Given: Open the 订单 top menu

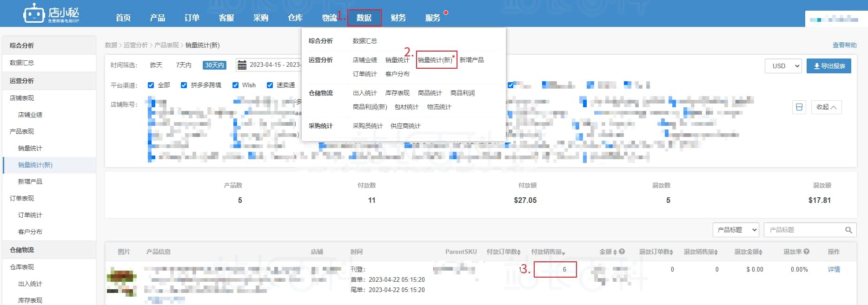Looking at the screenshot, I should (x=192, y=18).
